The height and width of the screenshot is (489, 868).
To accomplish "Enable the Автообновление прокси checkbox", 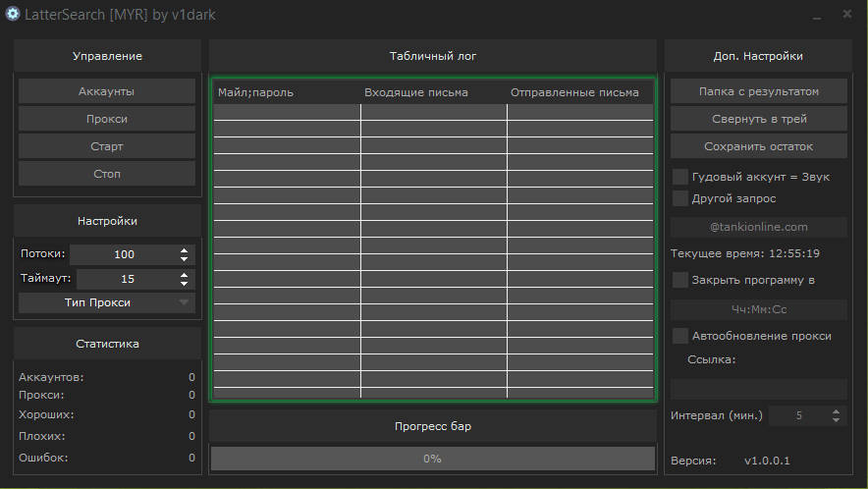I will pos(679,336).
